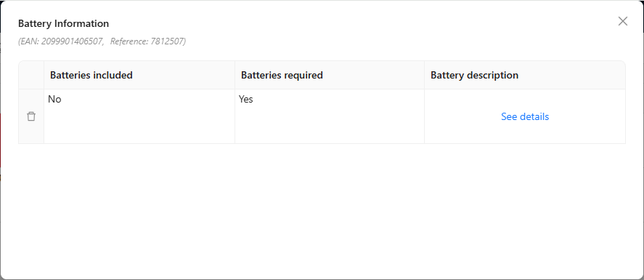Screen dimensions: 644x280
Task: Delete the battery row with trash icon
Action: (31, 116)
